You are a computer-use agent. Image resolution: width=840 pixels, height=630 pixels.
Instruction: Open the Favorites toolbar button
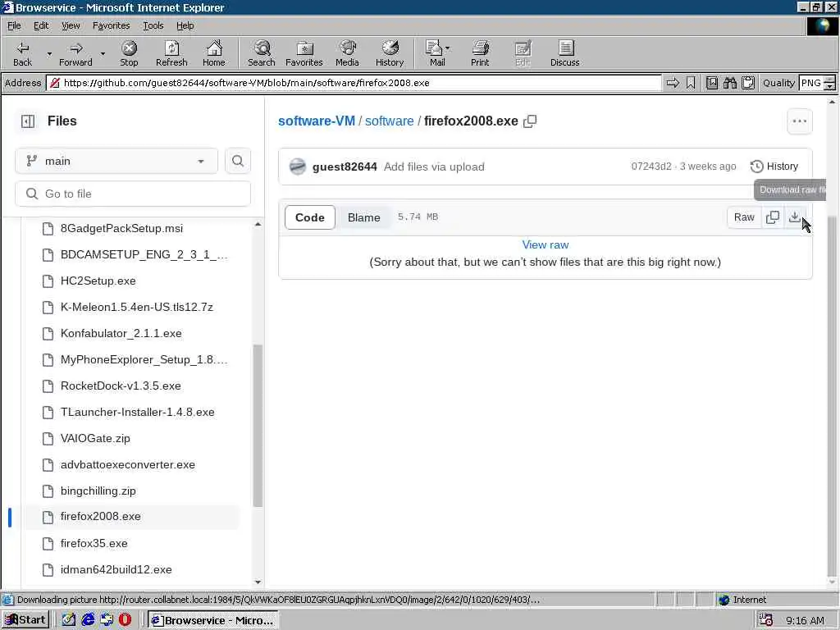(304, 53)
